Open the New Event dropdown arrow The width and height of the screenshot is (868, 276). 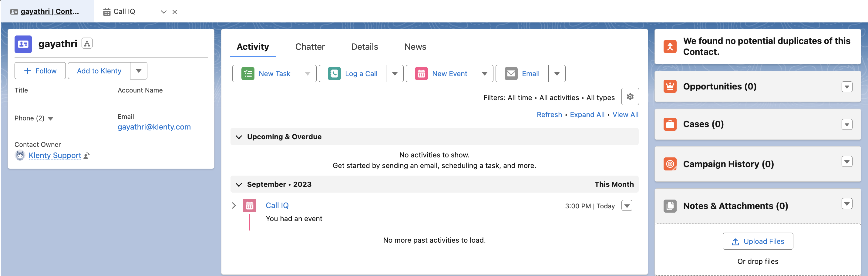[485, 73]
